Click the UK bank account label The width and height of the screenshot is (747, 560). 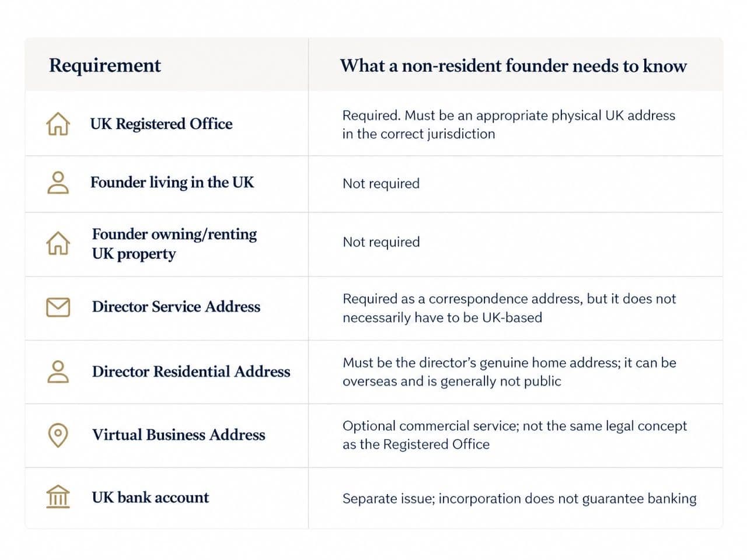tap(150, 498)
